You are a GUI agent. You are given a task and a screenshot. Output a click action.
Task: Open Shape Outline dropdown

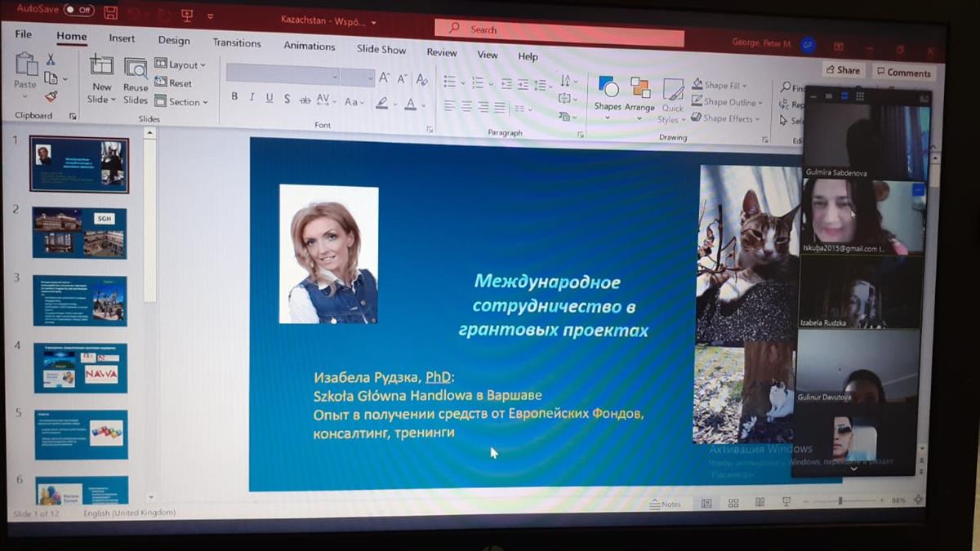pos(728,102)
